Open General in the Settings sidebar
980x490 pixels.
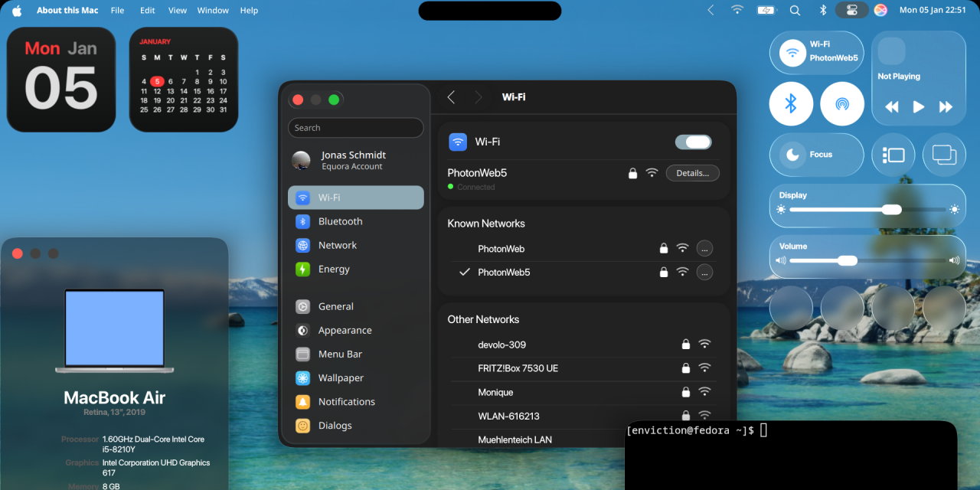[x=356, y=306]
